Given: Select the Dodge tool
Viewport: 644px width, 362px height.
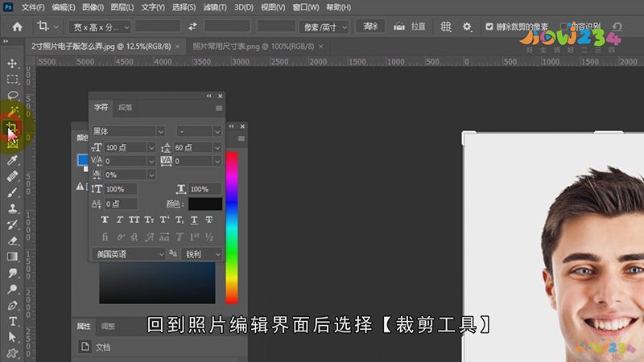Looking at the screenshot, I should click(x=12, y=289).
